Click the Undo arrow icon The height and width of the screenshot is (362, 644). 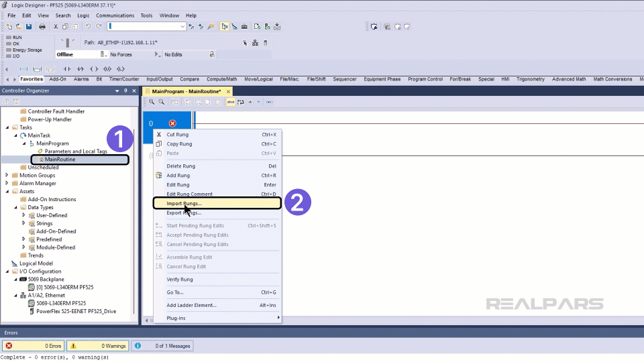[x=88, y=27]
